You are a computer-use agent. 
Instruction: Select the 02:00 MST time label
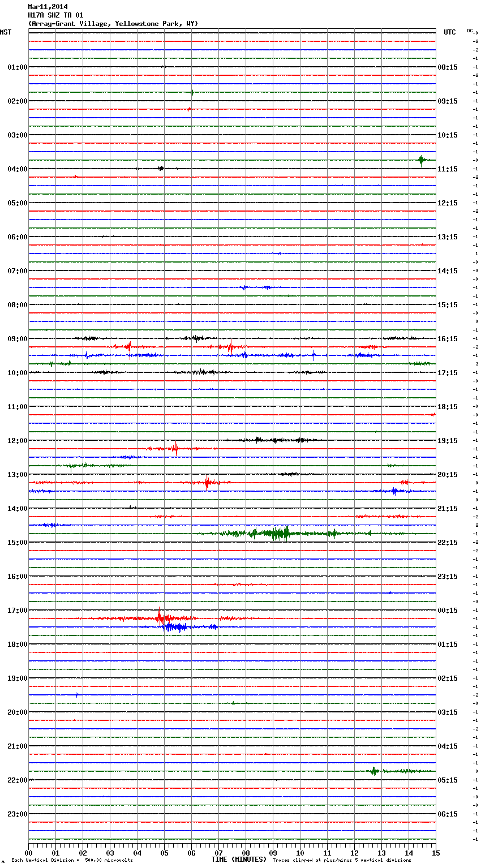[x=17, y=101]
